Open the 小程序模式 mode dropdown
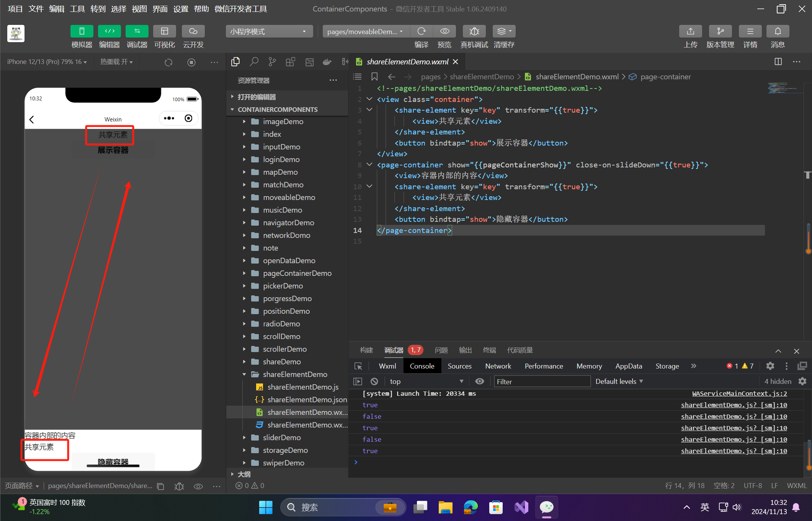Viewport: 812px width, 521px height. click(269, 31)
